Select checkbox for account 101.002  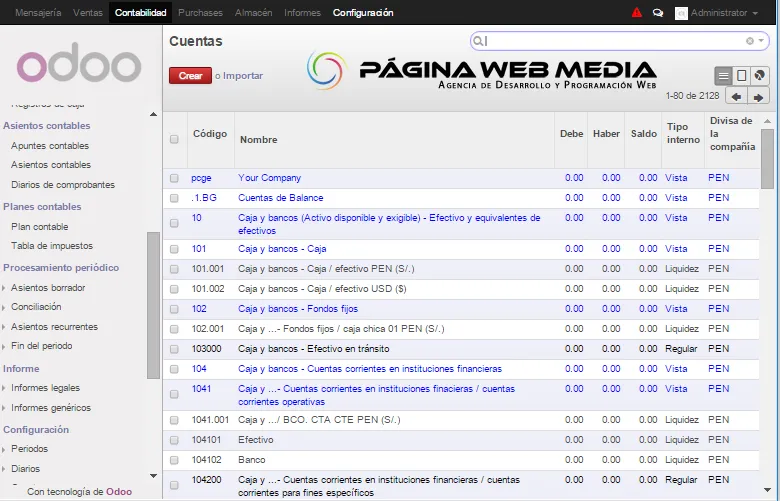click(174, 289)
